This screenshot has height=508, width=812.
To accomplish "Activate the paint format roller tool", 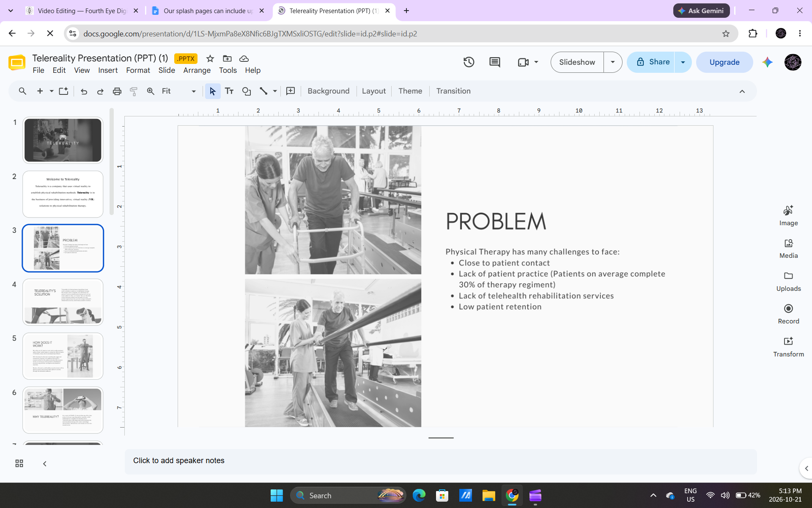I will tap(134, 91).
